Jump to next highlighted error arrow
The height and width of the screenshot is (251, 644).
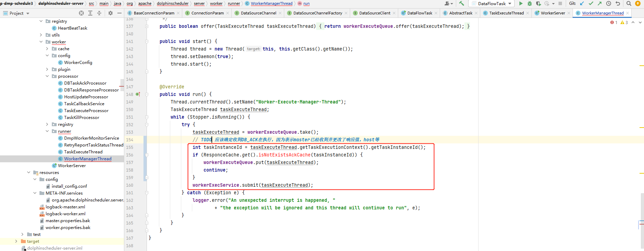pos(640,22)
